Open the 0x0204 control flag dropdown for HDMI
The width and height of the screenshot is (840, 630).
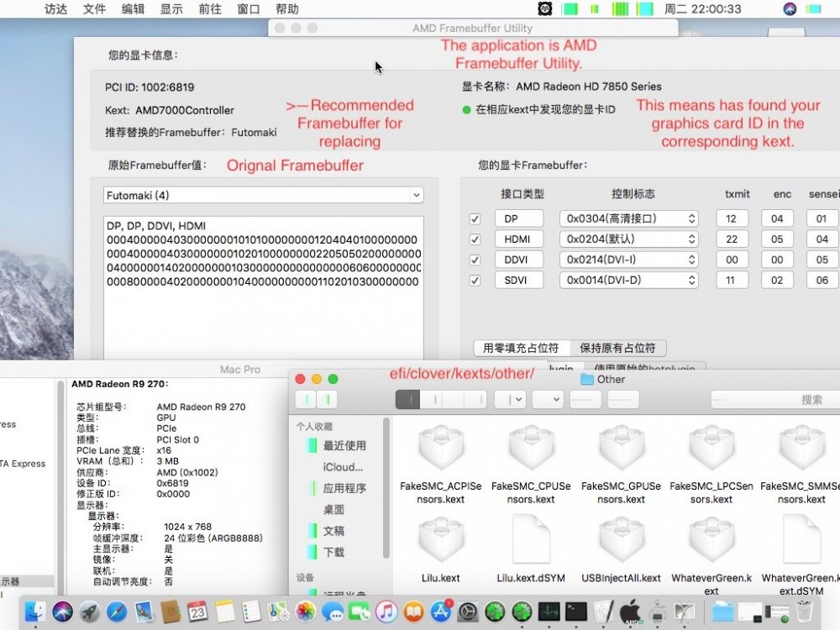629,239
